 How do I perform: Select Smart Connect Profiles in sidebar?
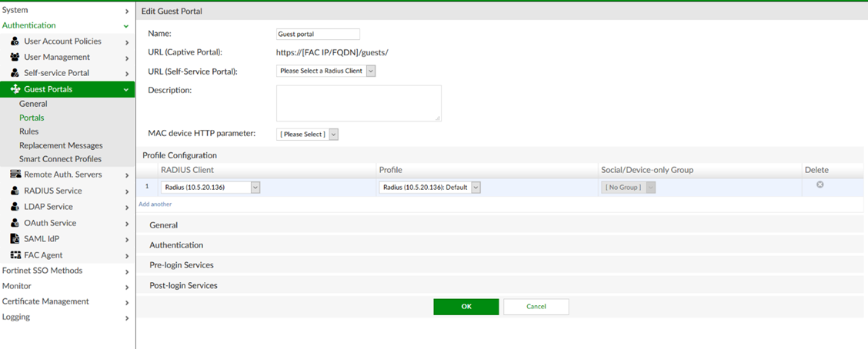60,159
